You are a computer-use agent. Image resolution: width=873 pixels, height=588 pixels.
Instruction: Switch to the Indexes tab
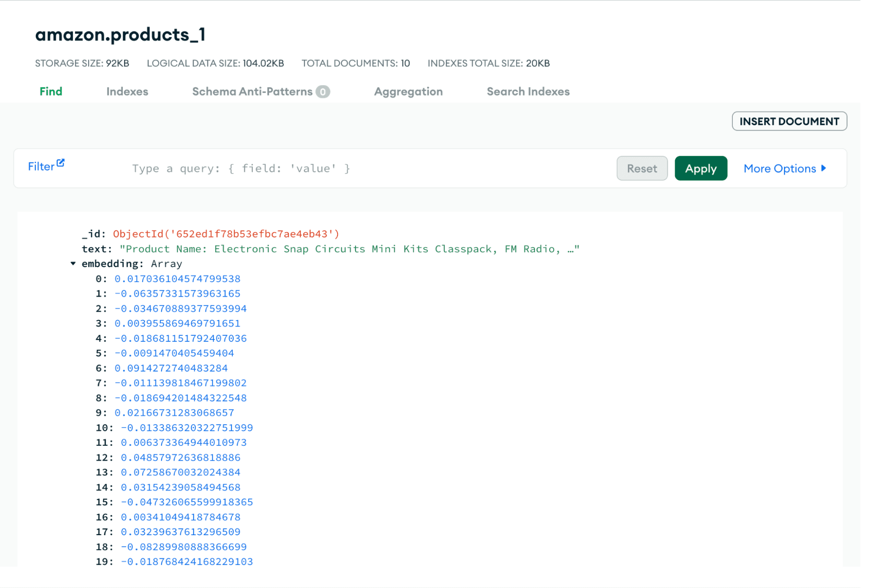click(128, 91)
